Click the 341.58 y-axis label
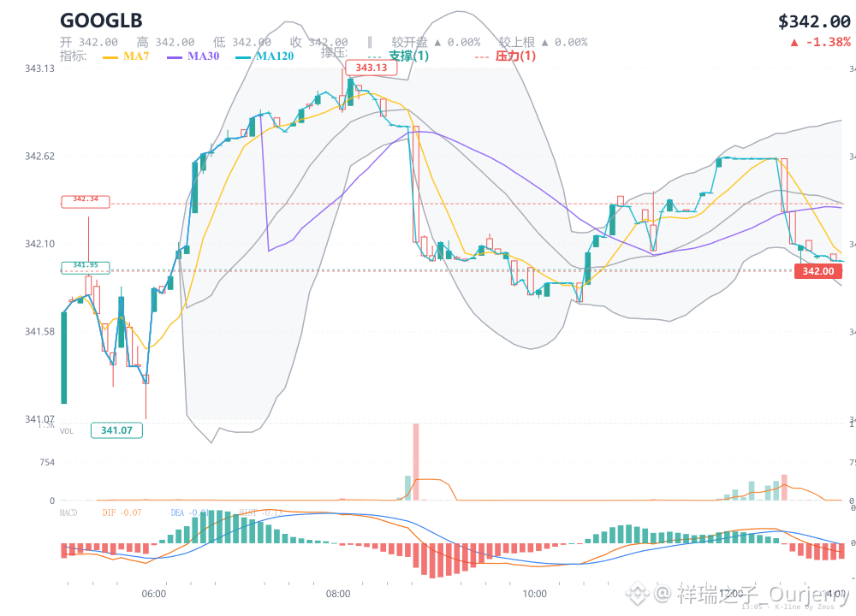 point(39,331)
